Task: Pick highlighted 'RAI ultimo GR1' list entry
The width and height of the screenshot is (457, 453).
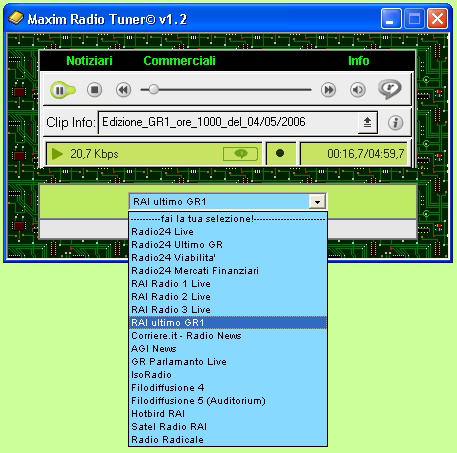Action: point(228,323)
